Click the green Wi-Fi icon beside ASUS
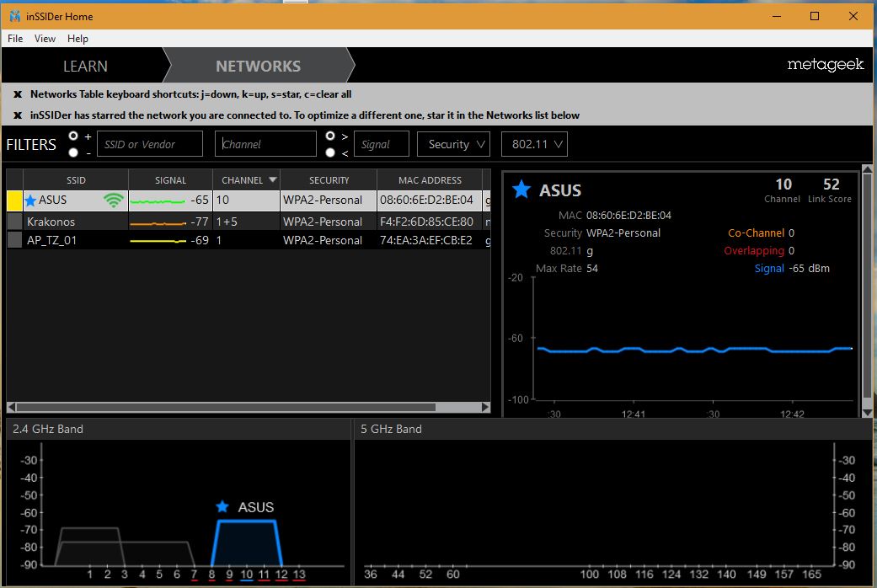This screenshot has width=877, height=588. tap(114, 200)
